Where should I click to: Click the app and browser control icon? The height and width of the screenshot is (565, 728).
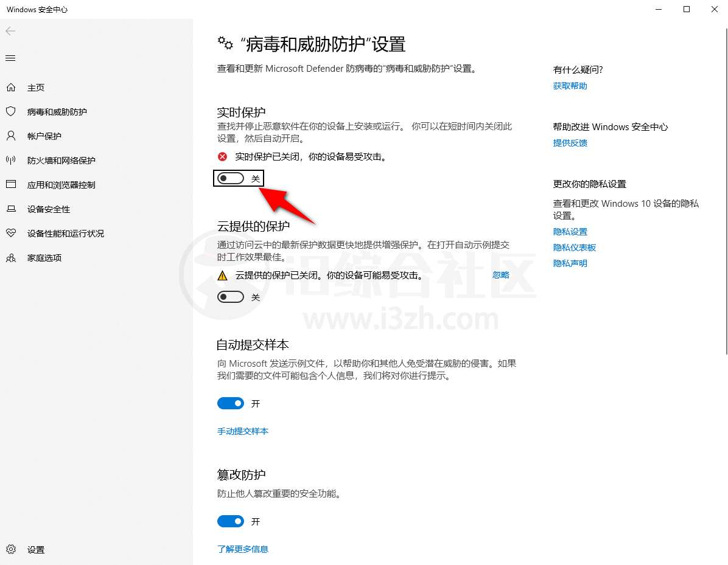11,184
